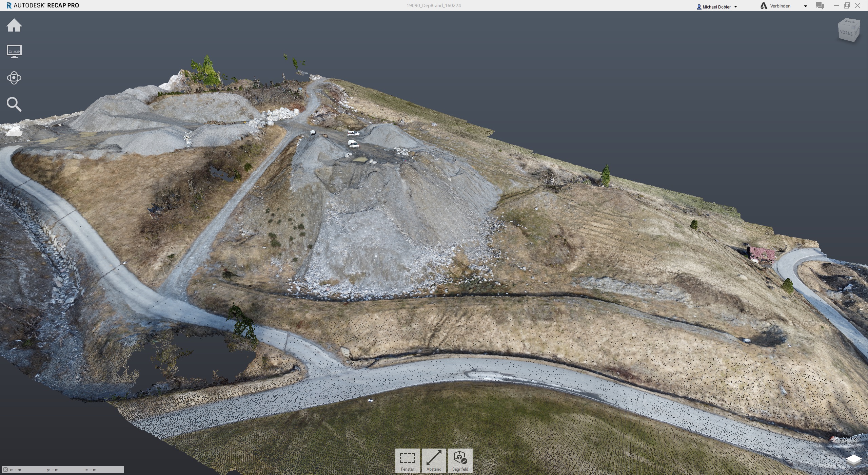Select the Fenster window selection tool
The image size is (868, 475).
pos(407,460)
